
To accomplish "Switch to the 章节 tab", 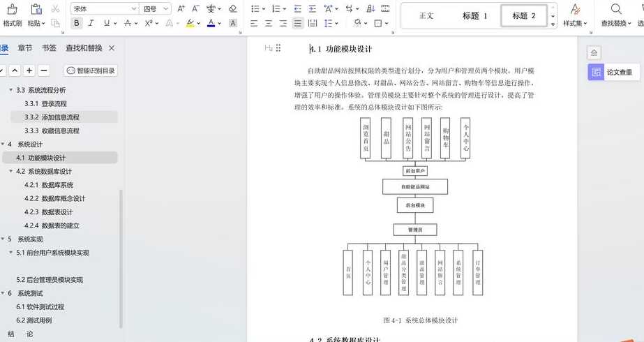I will pyautogui.click(x=25, y=48).
